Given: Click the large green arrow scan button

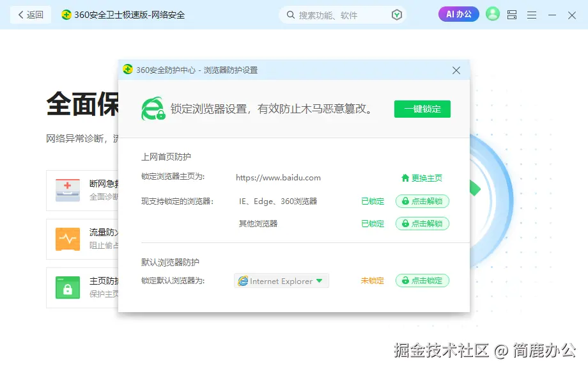Looking at the screenshot, I should [474, 189].
